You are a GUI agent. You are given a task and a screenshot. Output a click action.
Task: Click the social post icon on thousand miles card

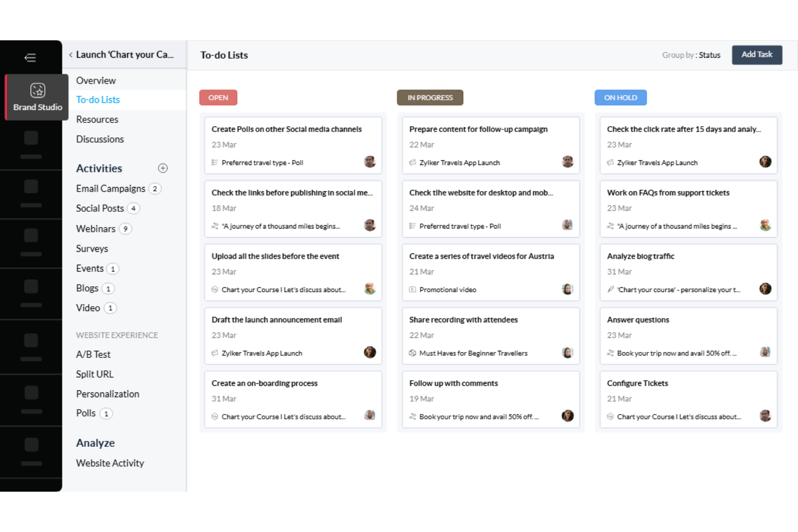[x=214, y=226]
